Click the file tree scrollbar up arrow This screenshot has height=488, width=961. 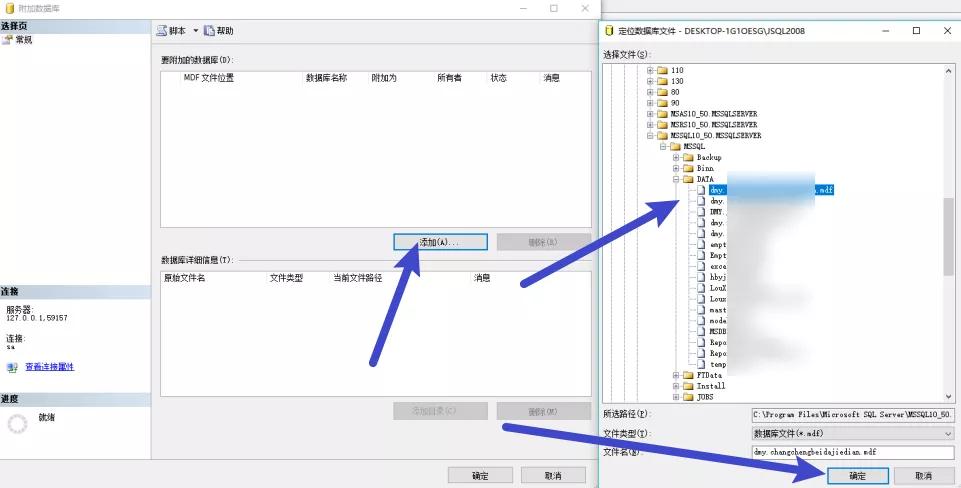[x=949, y=71]
